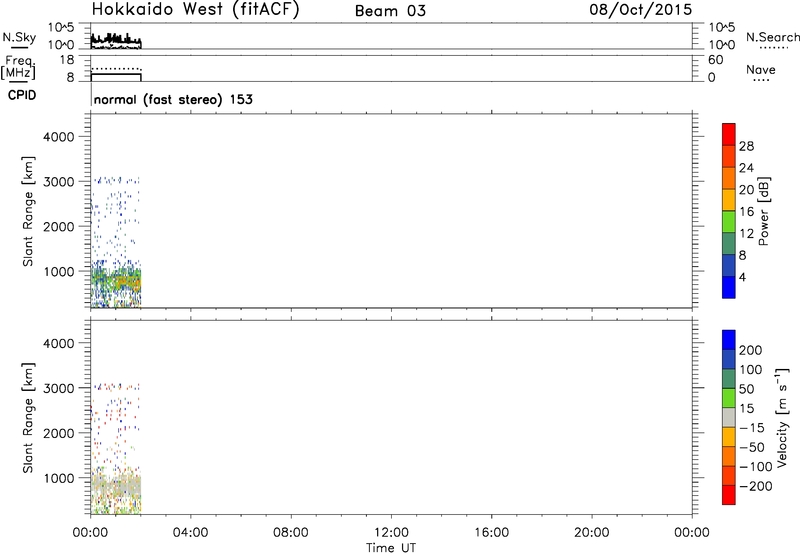Click the 'Nave' legend label
The image size is (800, 554).
click(x=761, y=69)
